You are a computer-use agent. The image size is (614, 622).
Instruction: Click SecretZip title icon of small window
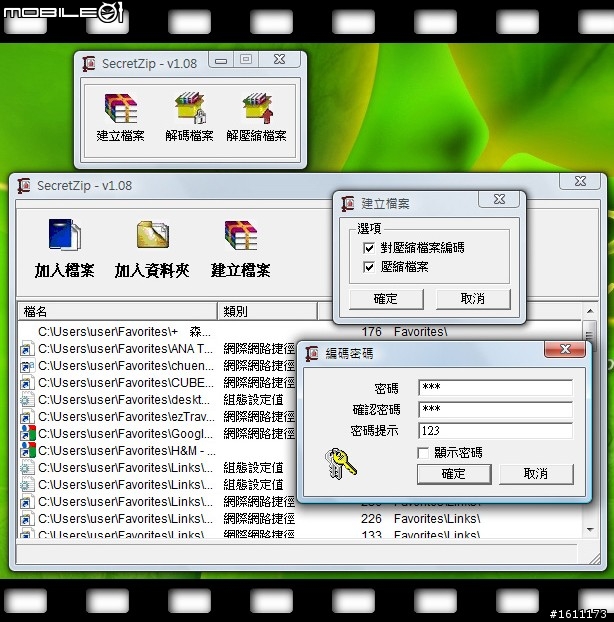coord(89,63)
